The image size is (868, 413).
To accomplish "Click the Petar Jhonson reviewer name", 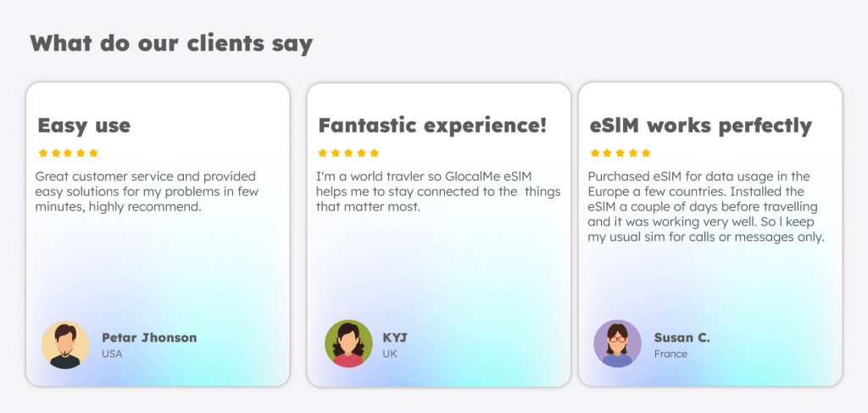I will (149, 338).
